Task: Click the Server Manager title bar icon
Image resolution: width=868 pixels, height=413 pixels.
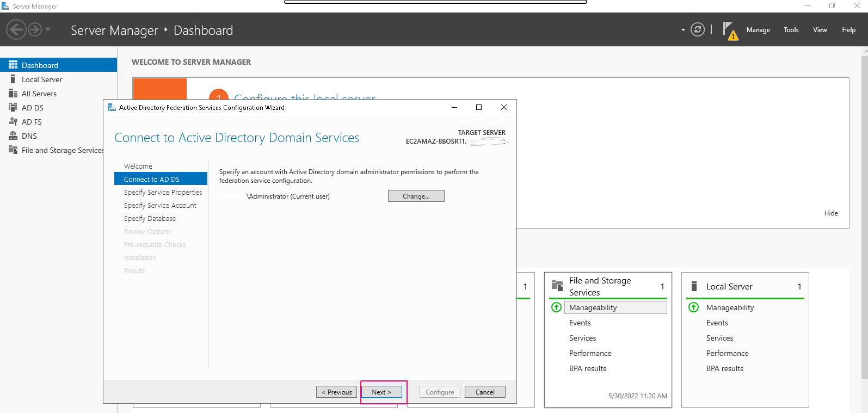Action: (x=5, y=6)
